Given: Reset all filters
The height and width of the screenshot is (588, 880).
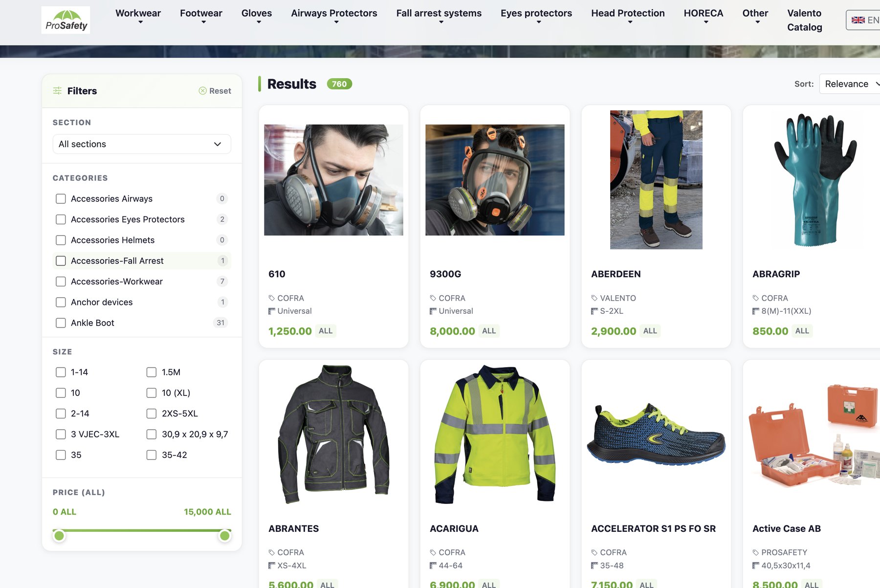Looking at the screenshot, I should (215, 91).
